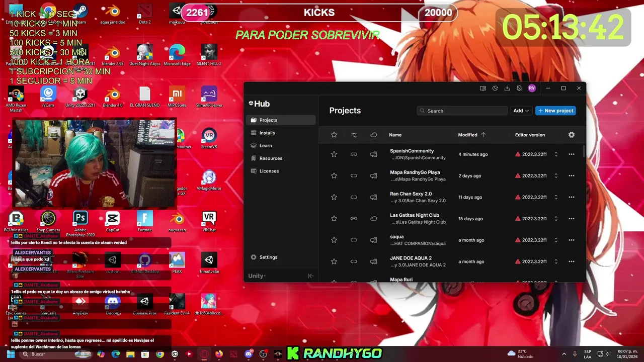Open the CapCut desktop icon
This screenshot has width=644, height=362.
click(113, 222)
